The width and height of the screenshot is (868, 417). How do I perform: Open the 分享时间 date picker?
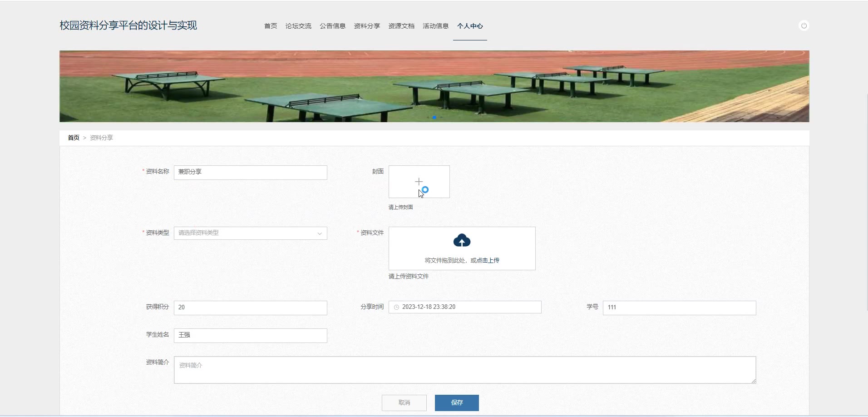tap(465, 307)
